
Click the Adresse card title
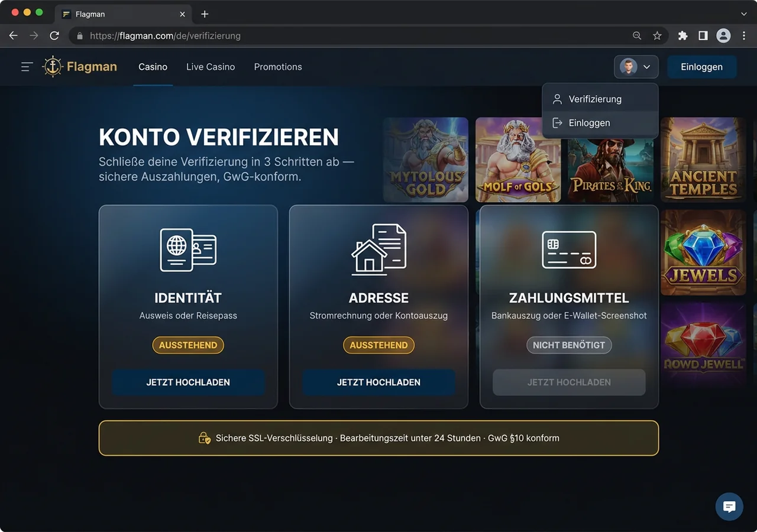pyautogui.click(x=378, y=298)
